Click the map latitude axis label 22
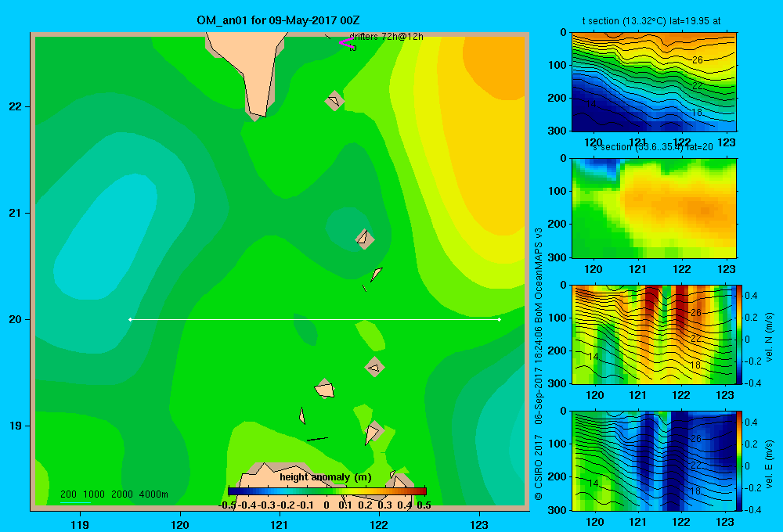 [16, 106]
